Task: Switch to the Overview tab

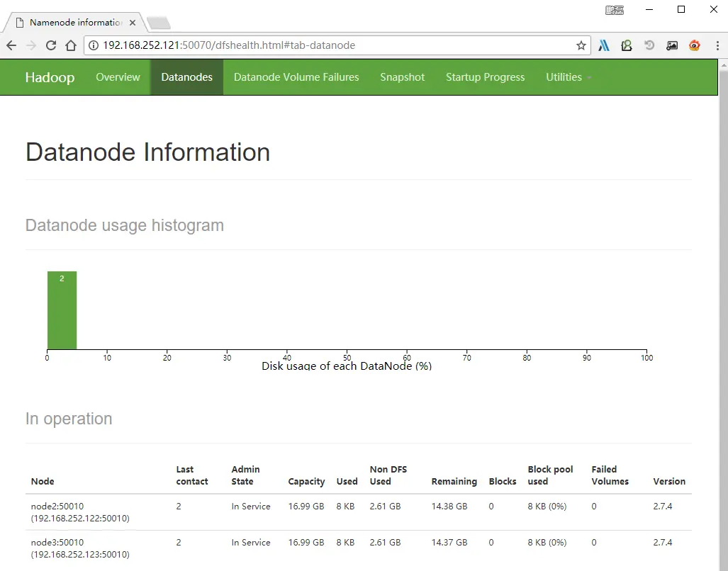Action: pos(118,77)
